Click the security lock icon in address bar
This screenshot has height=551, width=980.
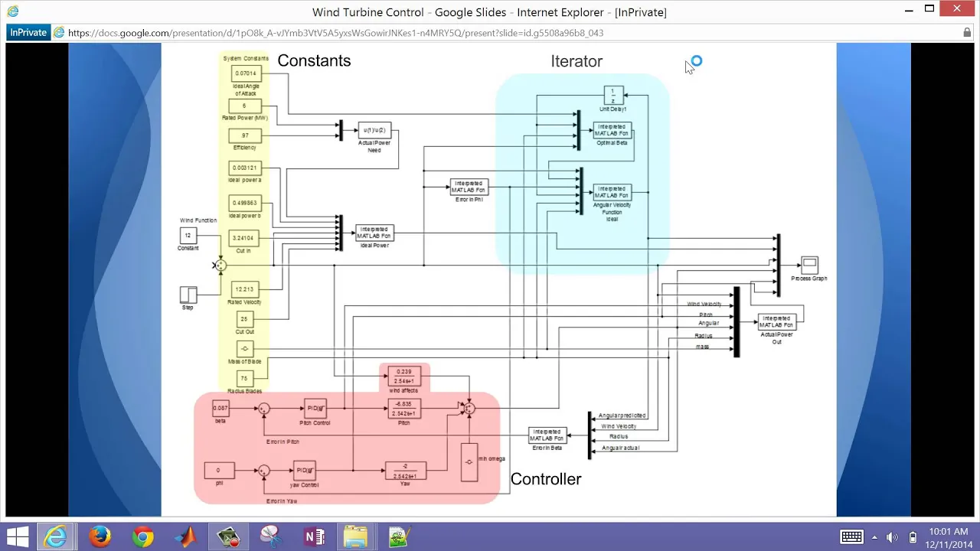(967, 33)
